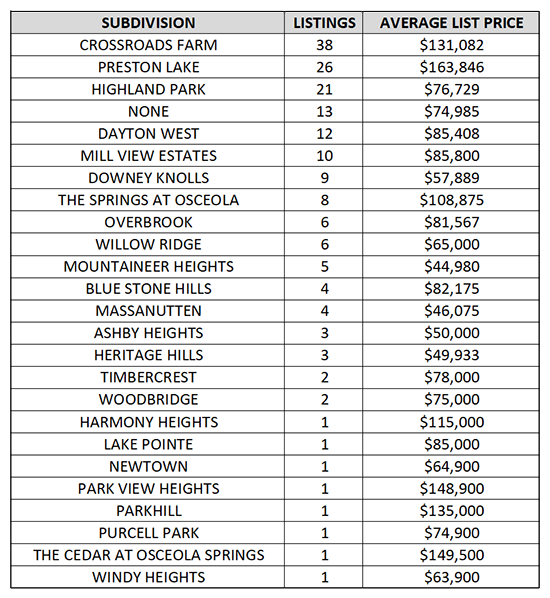Select the $63,900 price cell
This screenshot has width=550, height=598.
pyautogui.click(x=451, y=577)
